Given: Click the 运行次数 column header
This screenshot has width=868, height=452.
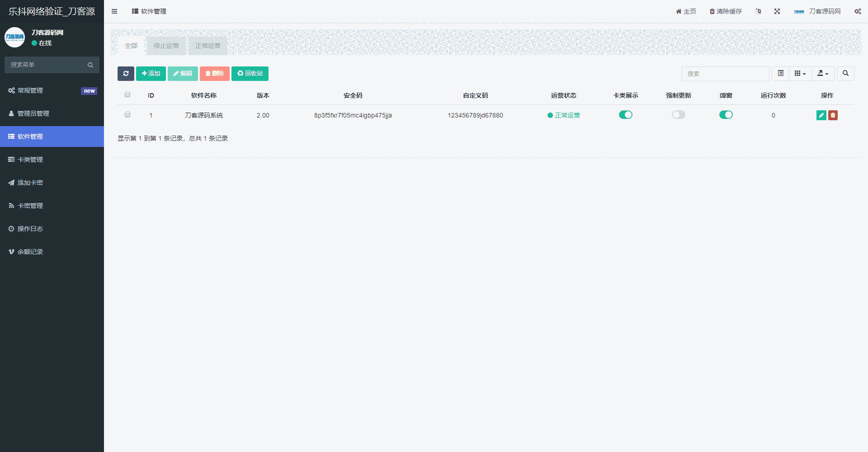Looking at the screenshot, I should pos(774,95).
